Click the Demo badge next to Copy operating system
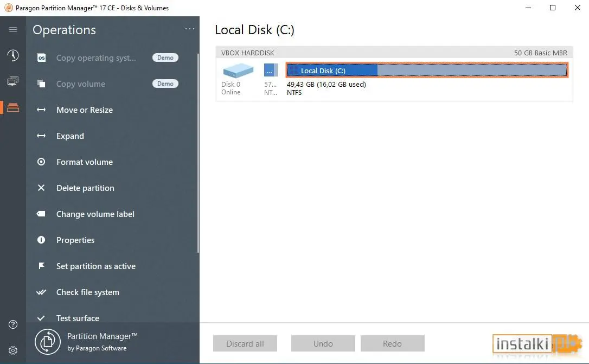The width and height of the screenshot is (589, 364). coord(165,58)
